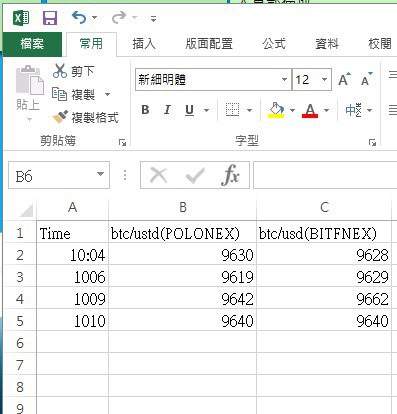Select cell with value 1009
The image size is (397, 414).
(73, 299)
